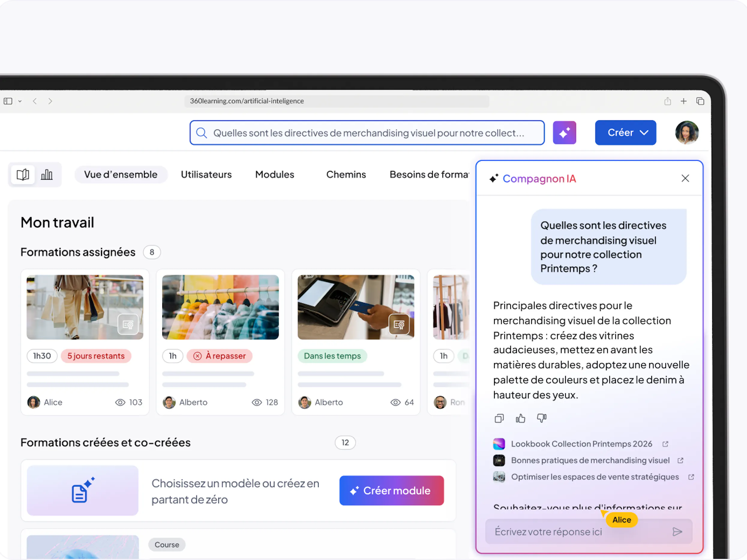Click certificate badge on shopping bags card

pyautogui.click(x=128, y=324)
